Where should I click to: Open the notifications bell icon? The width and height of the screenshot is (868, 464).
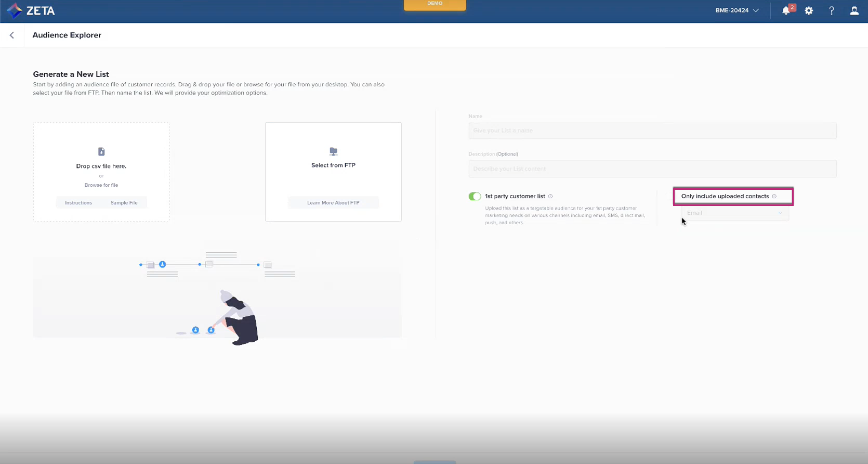click(786, 10)
